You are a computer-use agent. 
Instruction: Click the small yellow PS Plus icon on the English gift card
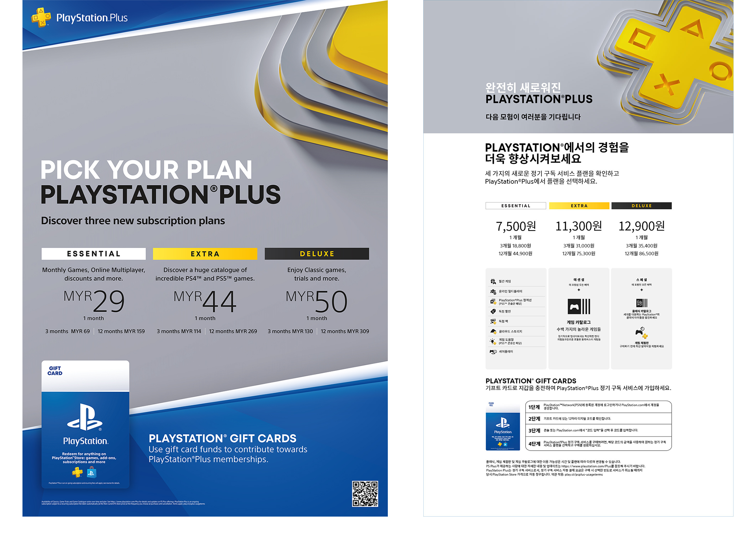tap(77, 471)
